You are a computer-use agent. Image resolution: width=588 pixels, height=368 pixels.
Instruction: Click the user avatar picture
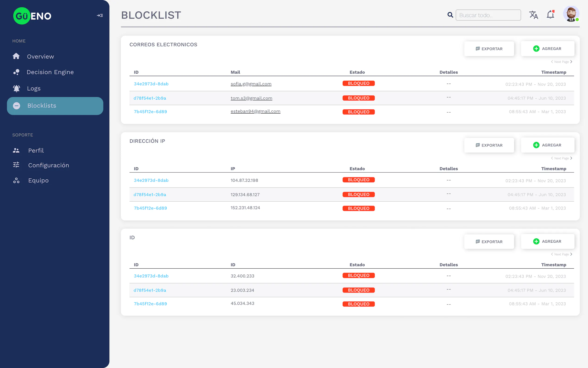[x=571, y=14]
